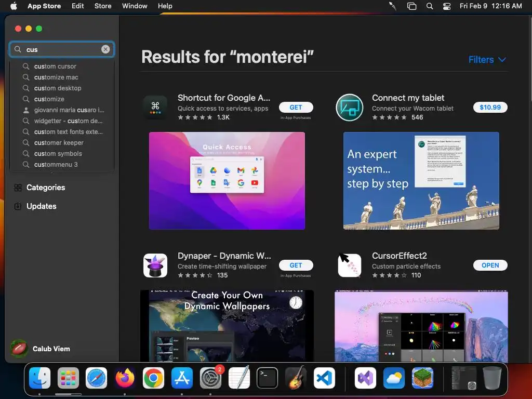This screenshot has height=399, width=532.
Task: Click the Calub Viem account name
Action: click(x=51, y=349)
